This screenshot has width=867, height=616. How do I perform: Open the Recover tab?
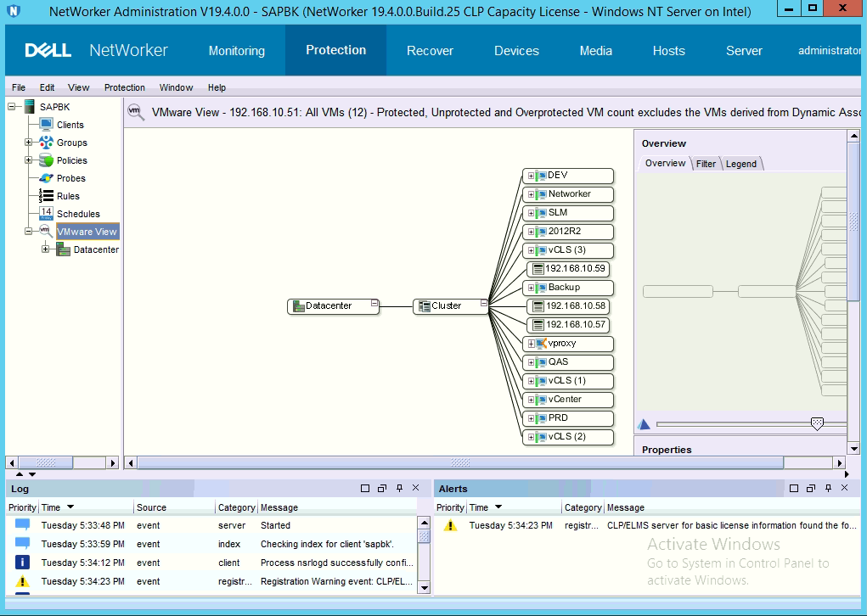pos(430,51)
